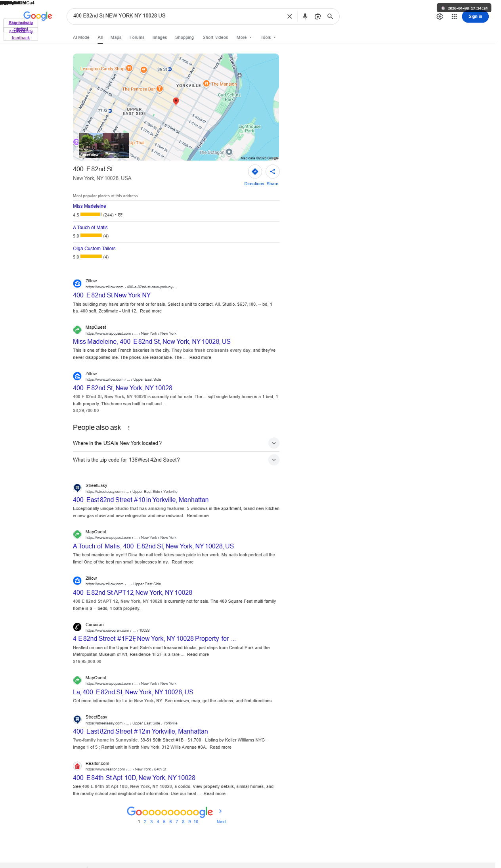501x868 pixels.
Task: Open the More dropdown in search tabs
Action: [244, 38]
